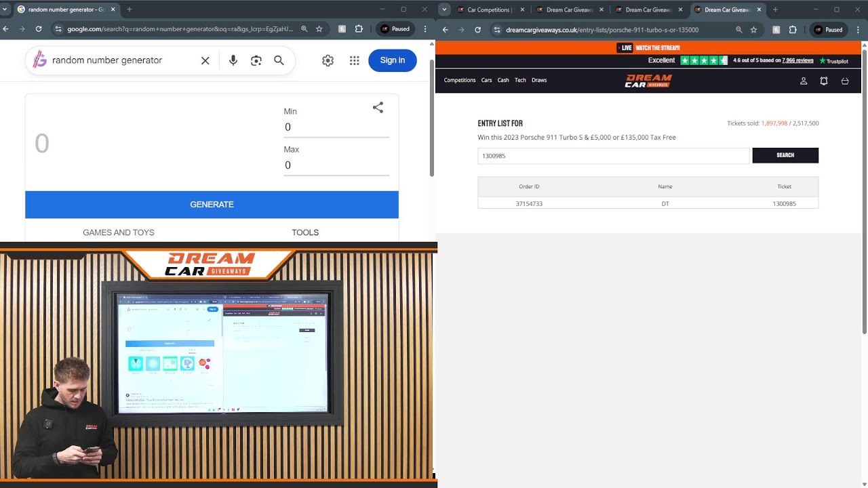Click the google.com address bar URL
This screenshot has width=868, height=488.
180,29
